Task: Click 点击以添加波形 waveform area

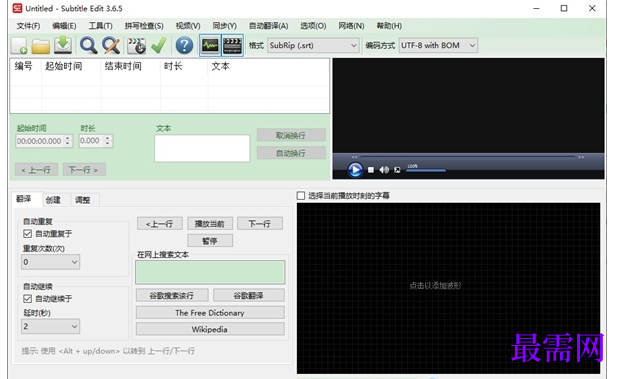Action: (449, 288)
